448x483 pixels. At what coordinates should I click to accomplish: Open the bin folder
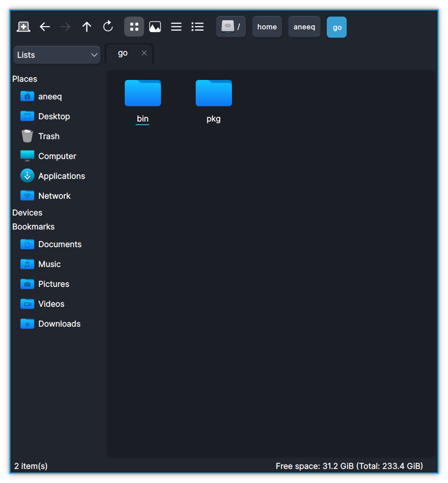[142, 93]
